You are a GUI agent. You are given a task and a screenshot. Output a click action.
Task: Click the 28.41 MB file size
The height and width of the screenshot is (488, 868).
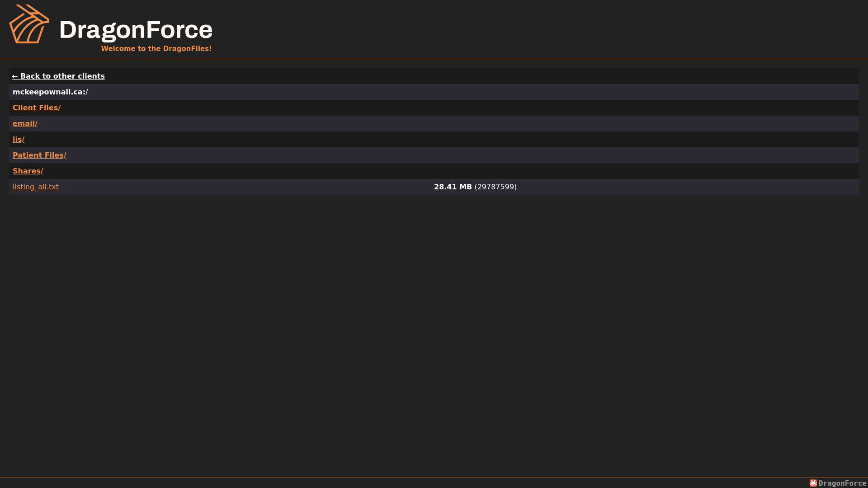tap(453, 187)
